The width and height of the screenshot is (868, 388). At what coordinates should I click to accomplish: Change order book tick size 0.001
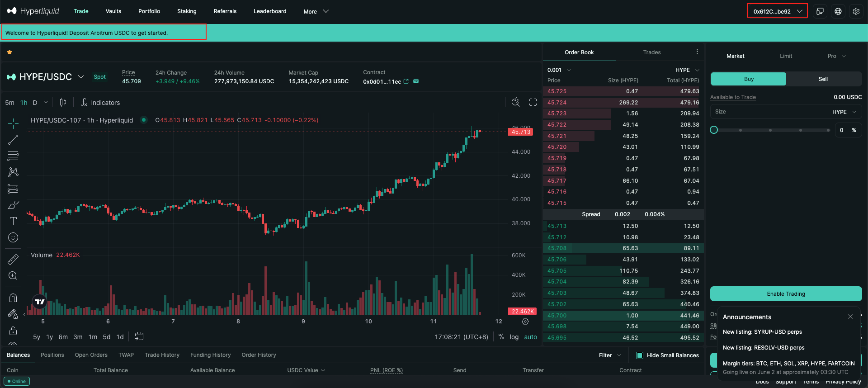[x=559, y=70]
